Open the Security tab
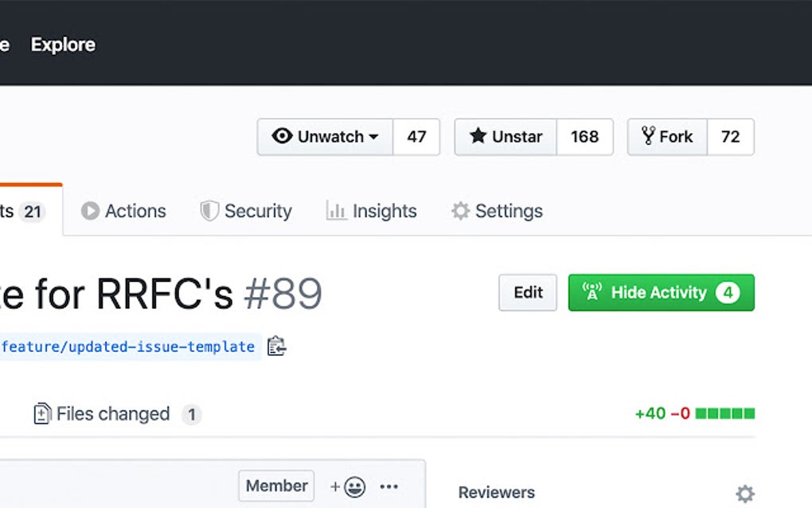 tap(246, 211)
